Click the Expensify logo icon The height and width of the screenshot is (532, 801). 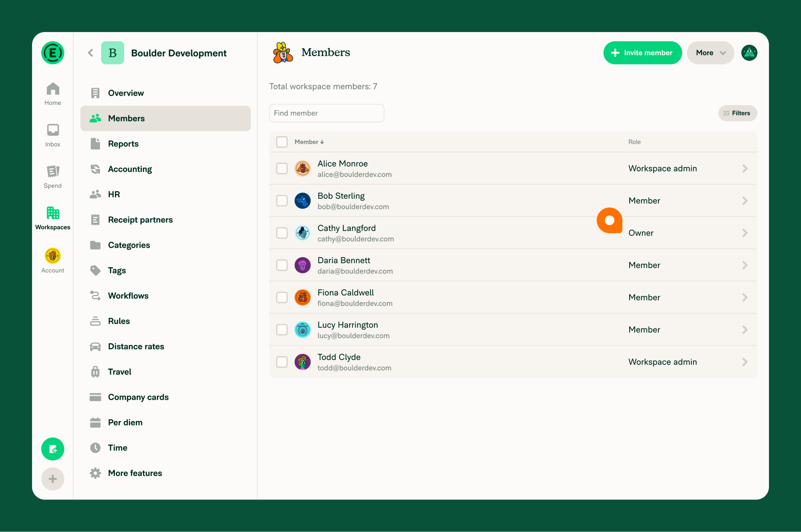(x=52, y=52)
